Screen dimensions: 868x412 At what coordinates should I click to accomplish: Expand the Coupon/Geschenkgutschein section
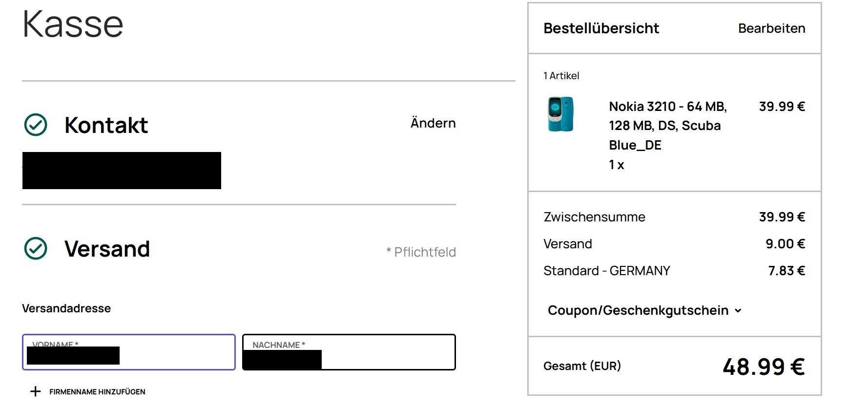point(638,310)
